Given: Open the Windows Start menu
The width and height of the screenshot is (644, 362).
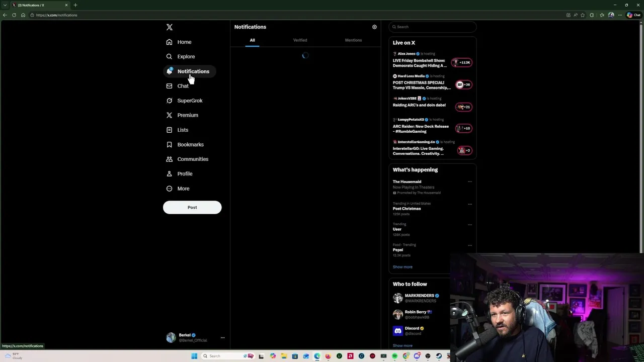Looking at the screenshot, I should tap(194, 356).
